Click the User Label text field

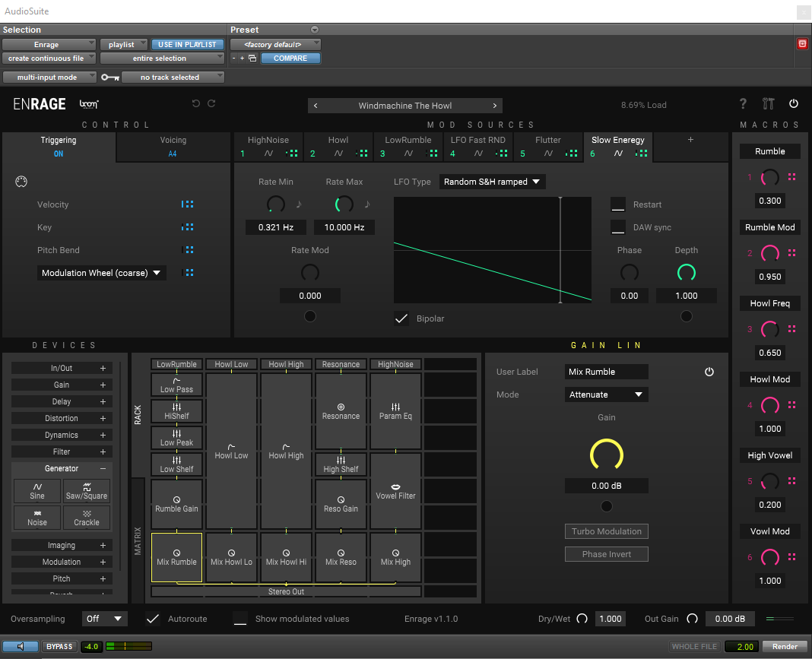coord(607,372)
